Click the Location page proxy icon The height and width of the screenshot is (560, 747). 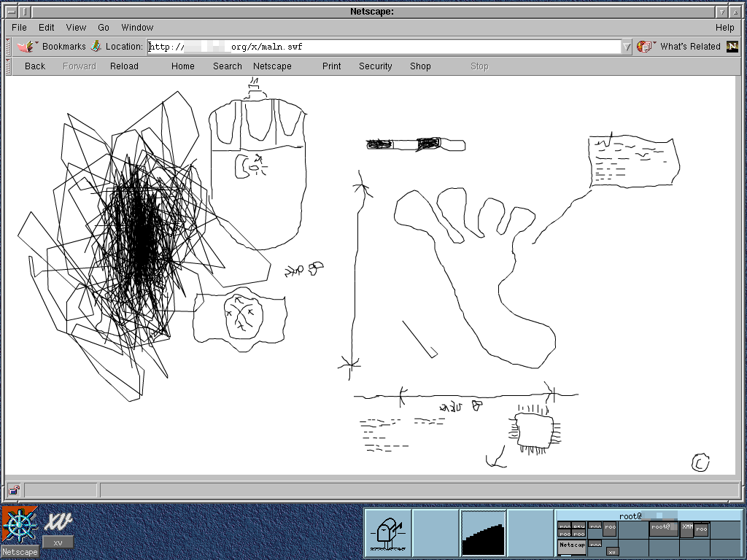tap(96, 46)
